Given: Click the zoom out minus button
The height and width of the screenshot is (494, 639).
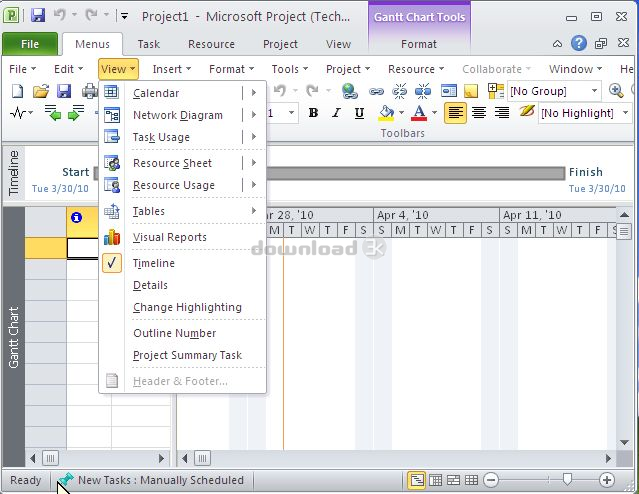Looking at the screenshot, I should [491, 480].
